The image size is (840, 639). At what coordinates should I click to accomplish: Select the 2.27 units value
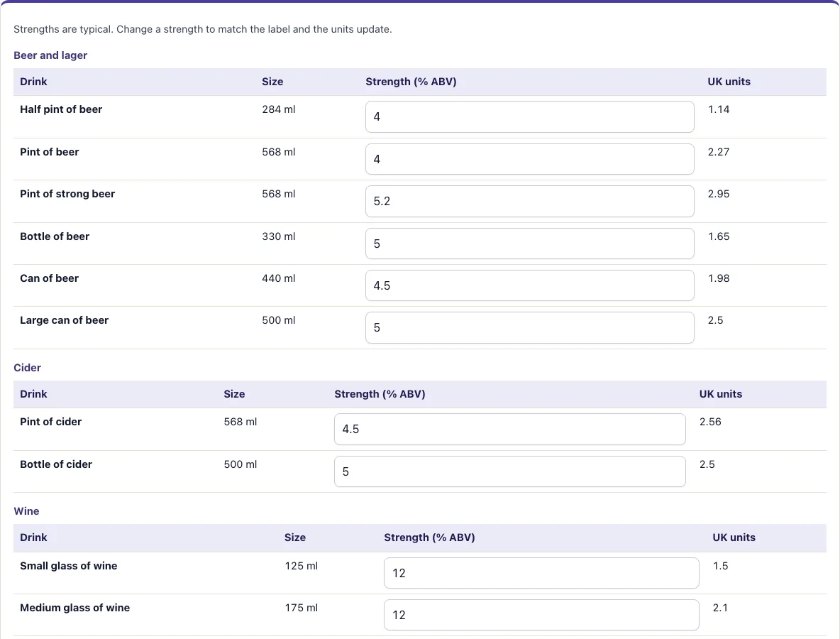(x=719, y=152)
